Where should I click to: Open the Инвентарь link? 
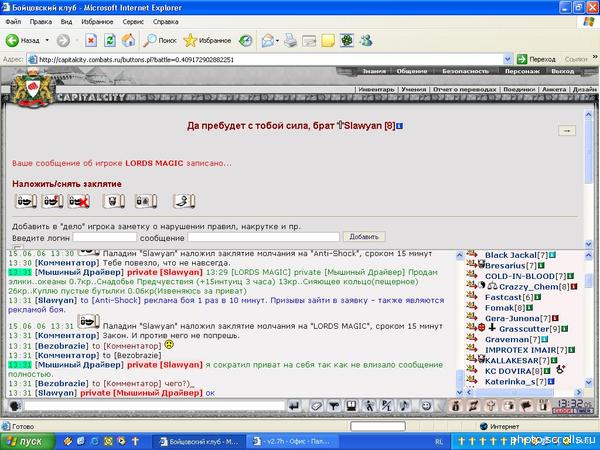tap(376, 90)
